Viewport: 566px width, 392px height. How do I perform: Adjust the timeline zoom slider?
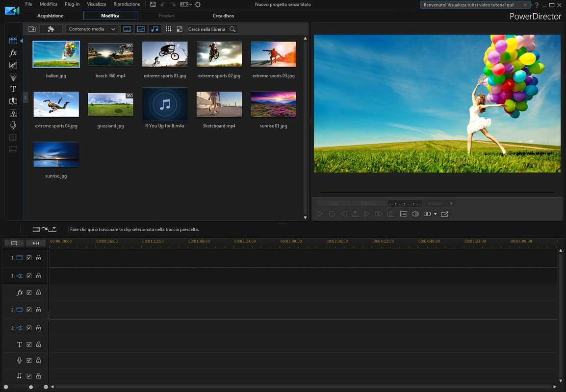[x=31, y=387]
